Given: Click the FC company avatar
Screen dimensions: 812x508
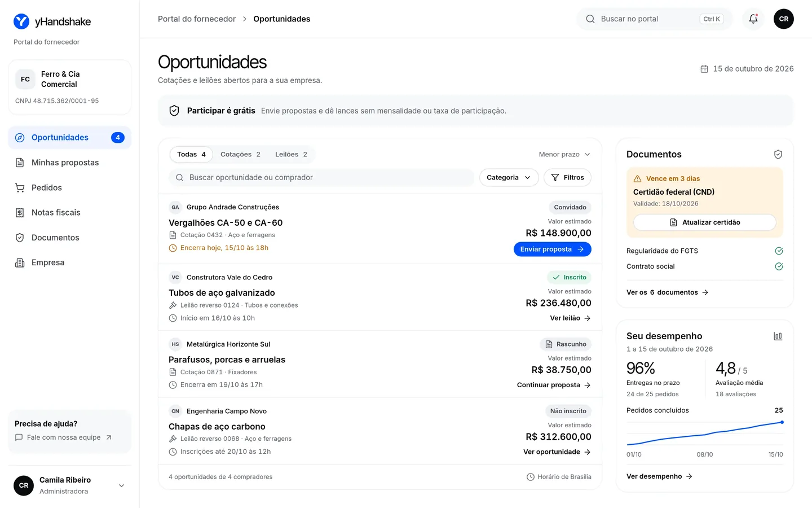Looking at the screenshot, I should click(25, 79).
